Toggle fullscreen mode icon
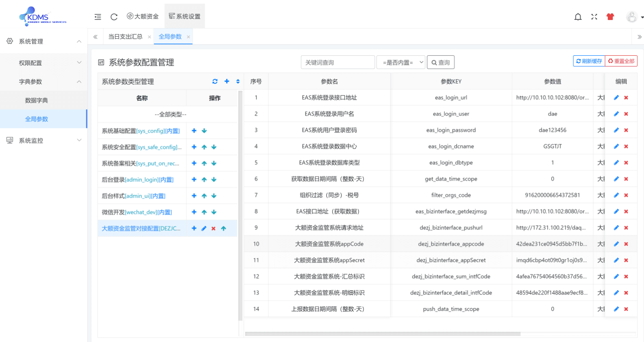The image size is (644, 342). coord(594,17)
